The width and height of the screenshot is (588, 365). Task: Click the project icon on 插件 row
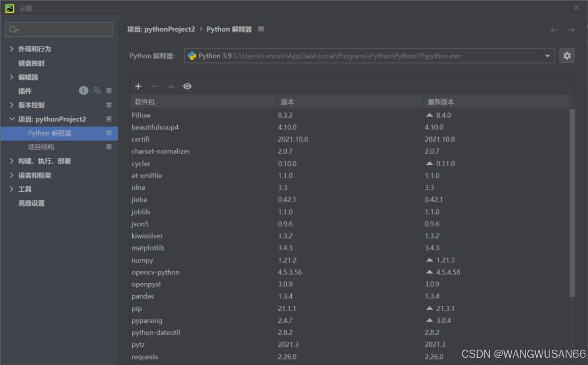point(109,91)
